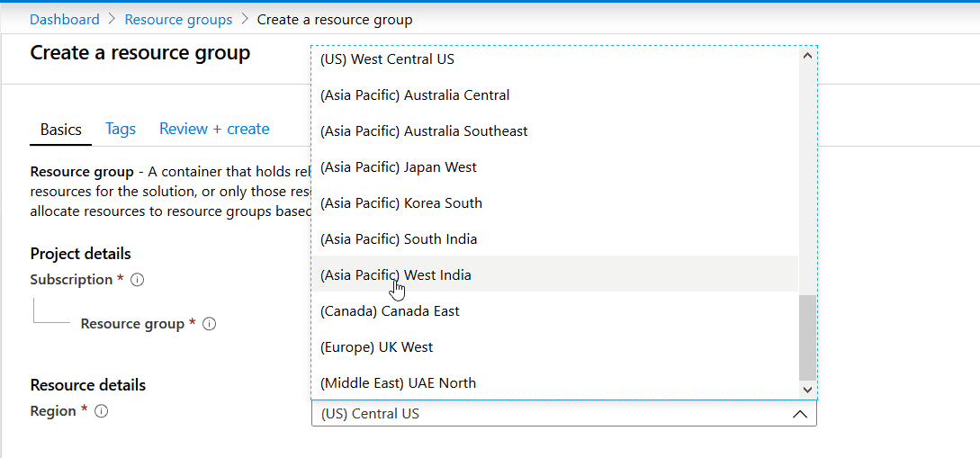Show info tooltip for Resource group

pos(210,324)
